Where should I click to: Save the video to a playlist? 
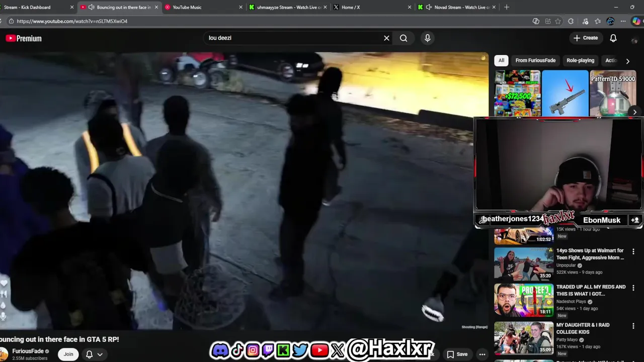click(x=457, y=354)
